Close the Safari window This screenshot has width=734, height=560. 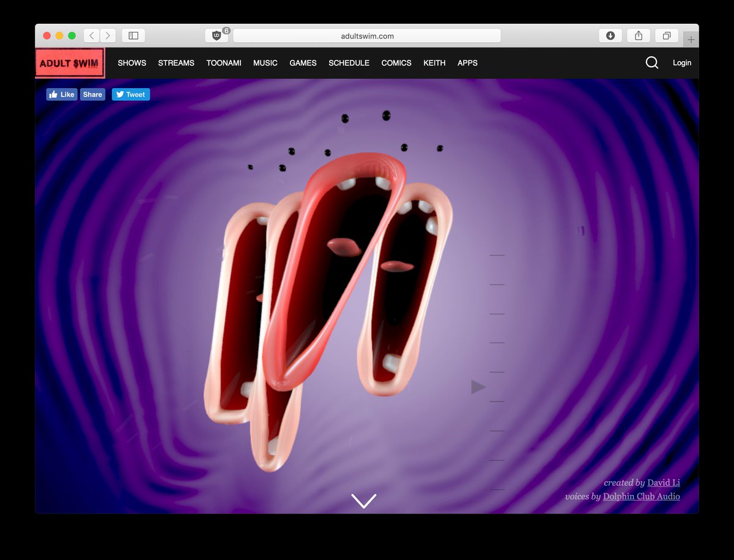(x=47, y=35)
